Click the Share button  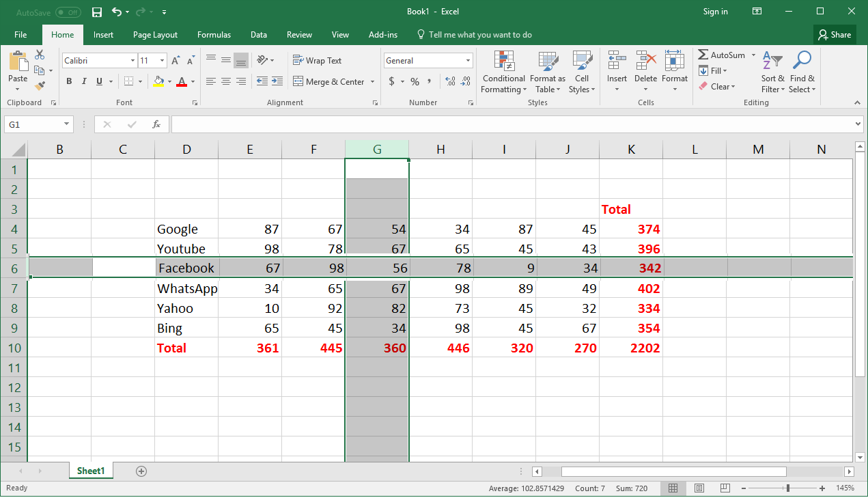pos(835,34)
